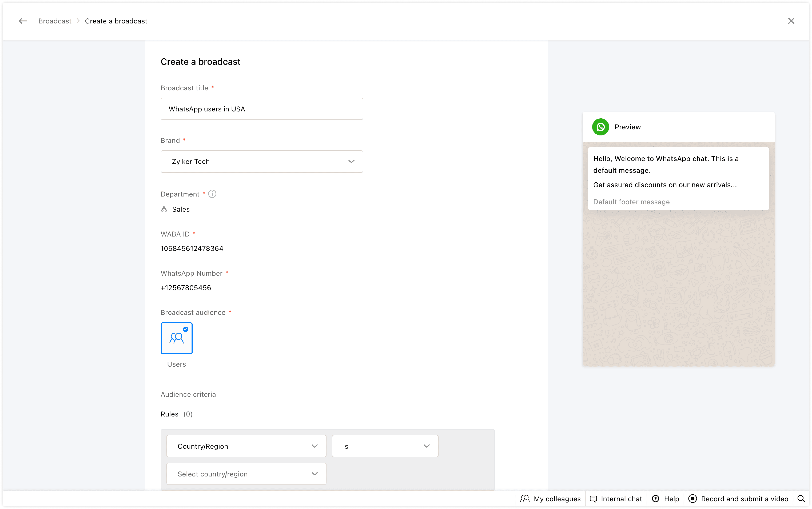
Task: Expand the Select country/region dropdown
Action: click(x=246, y=474)
